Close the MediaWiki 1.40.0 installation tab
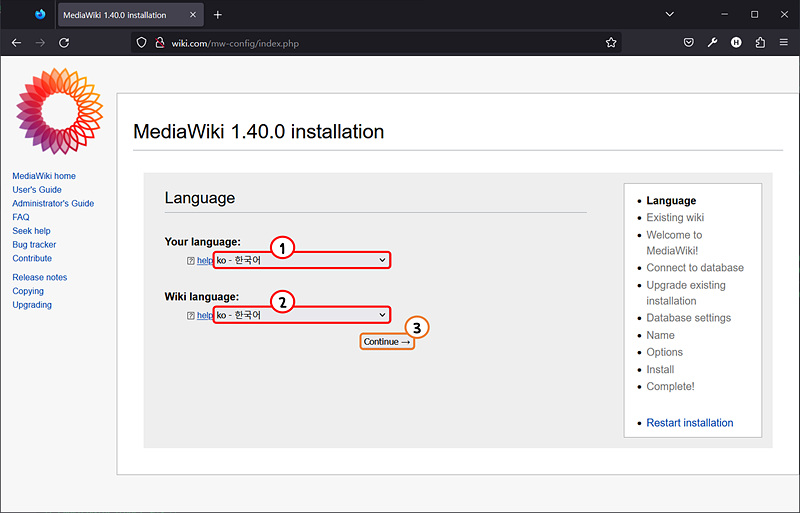 (193, 15)
